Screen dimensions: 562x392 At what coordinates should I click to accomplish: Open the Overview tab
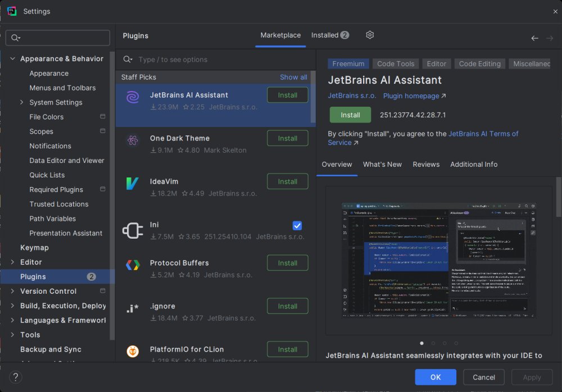pos(337,164)
